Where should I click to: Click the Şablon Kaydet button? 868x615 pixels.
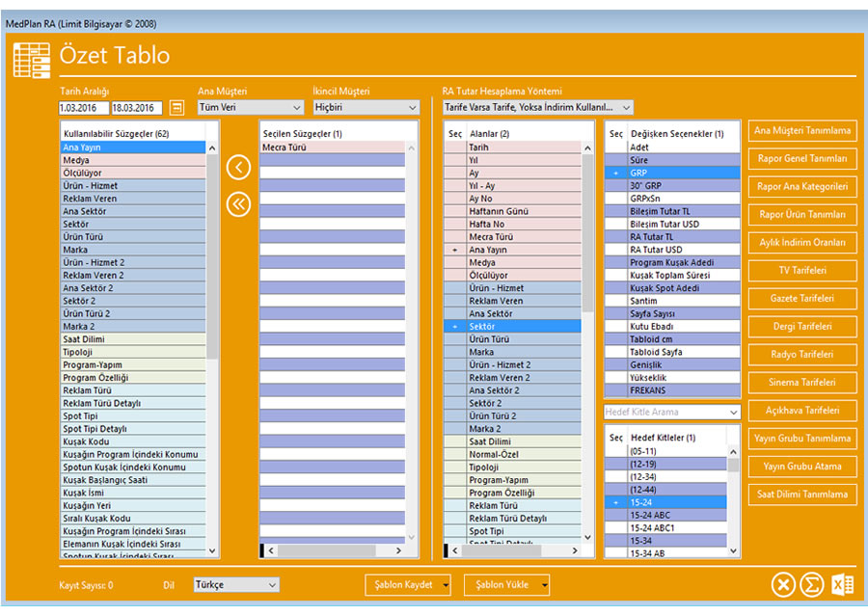(409, 584)
